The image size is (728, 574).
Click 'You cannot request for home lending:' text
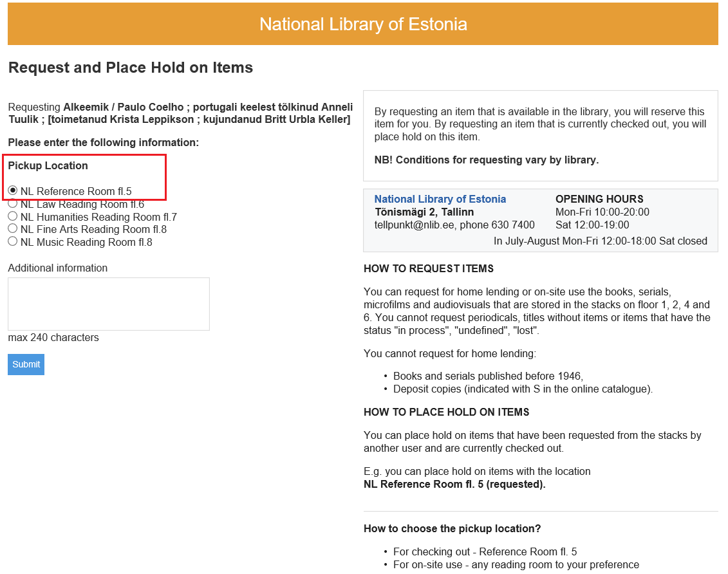tap(450, 353)
